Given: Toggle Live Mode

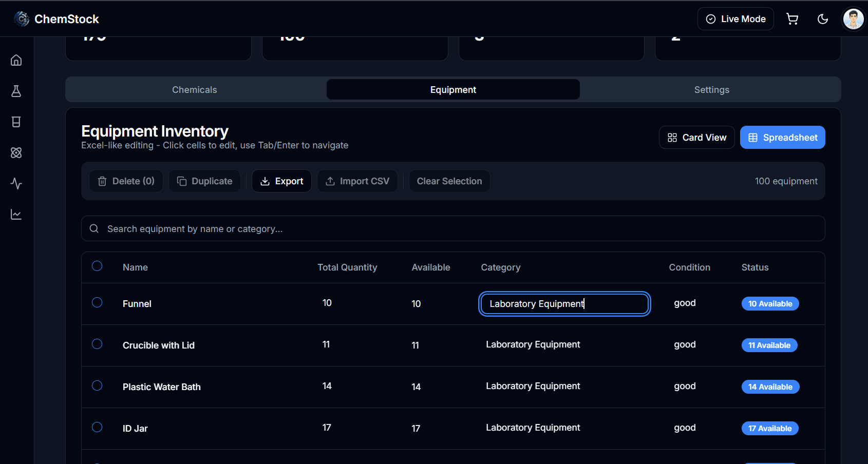Looking at the screenshot, I should (735, 19).
